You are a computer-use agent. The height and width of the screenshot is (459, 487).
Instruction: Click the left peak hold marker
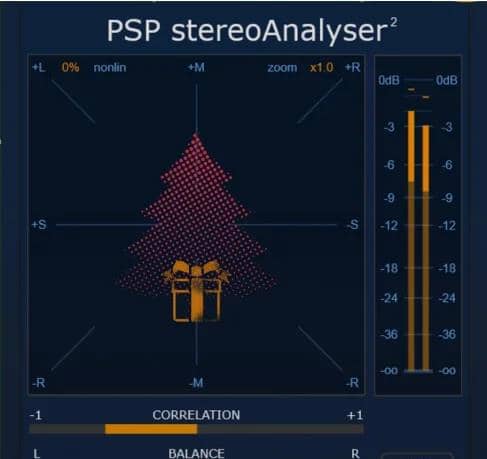(x=411, y=89)
